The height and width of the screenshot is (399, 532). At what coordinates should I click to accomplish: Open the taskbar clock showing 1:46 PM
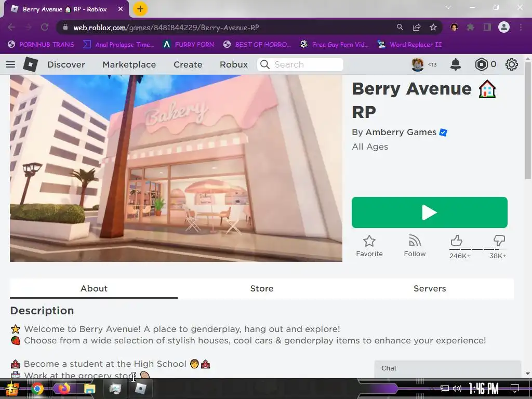(x=484, y=389)
